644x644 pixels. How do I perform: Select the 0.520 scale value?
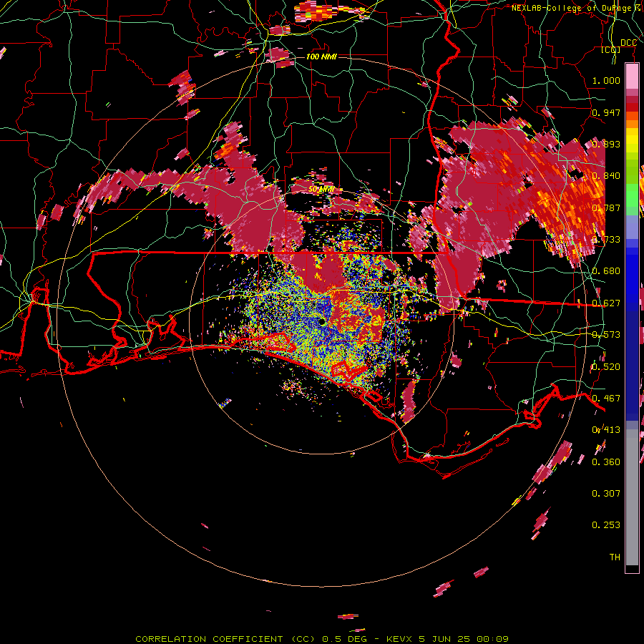[606, 367]
